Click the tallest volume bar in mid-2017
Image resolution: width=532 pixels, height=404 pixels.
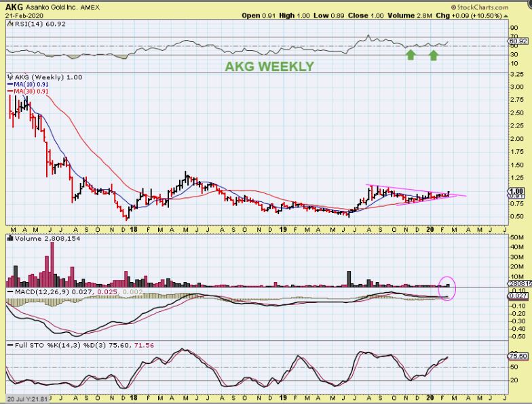coord(52,264)
